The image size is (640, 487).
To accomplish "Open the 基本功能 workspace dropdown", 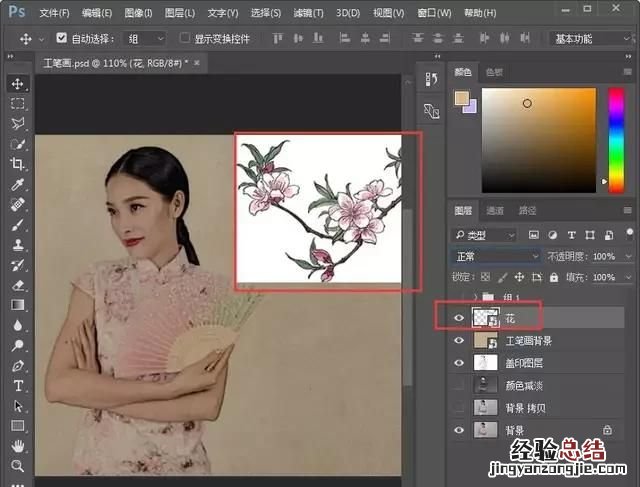I will [x=589, y=38].
